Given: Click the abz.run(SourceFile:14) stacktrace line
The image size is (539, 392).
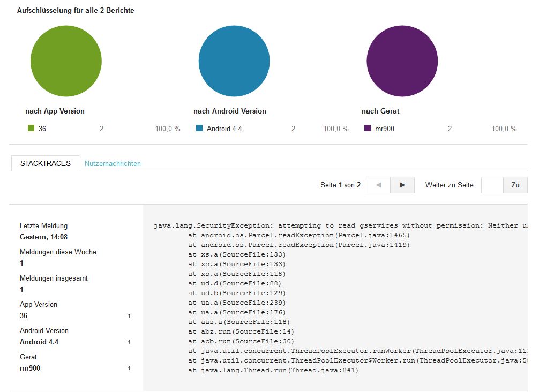Looking at the screenshot, I should click(x=241, y=331).
